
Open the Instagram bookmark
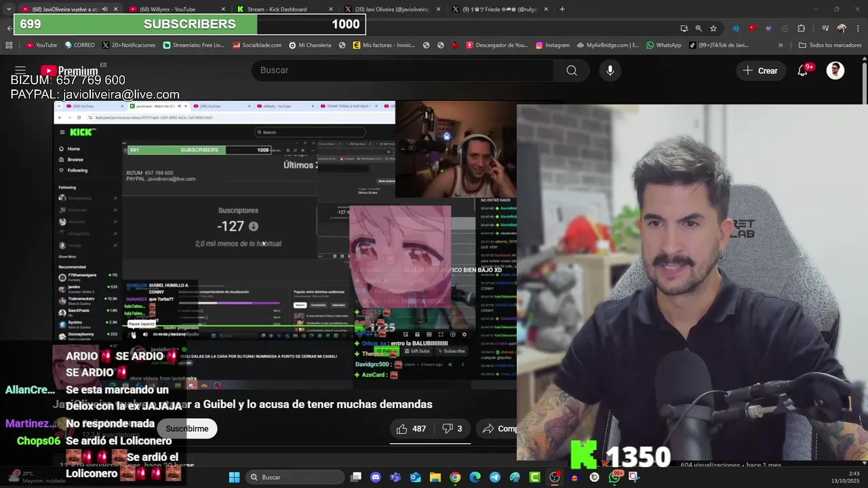coord(553,45)
